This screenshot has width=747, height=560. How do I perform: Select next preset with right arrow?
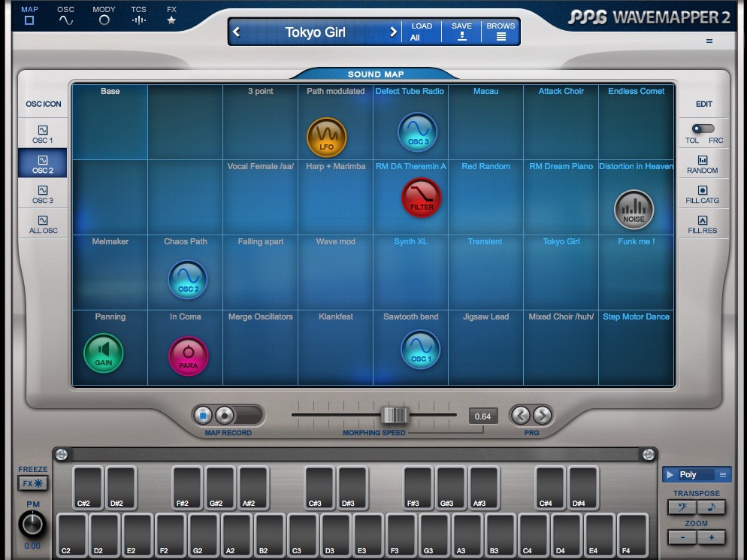click(393, 32)
